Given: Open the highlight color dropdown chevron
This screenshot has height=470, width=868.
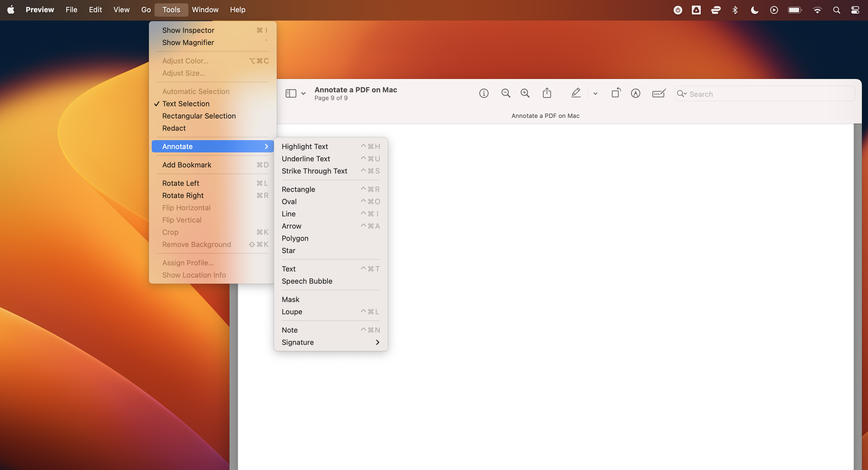Looking at the screenshot, I should point(595,93).
